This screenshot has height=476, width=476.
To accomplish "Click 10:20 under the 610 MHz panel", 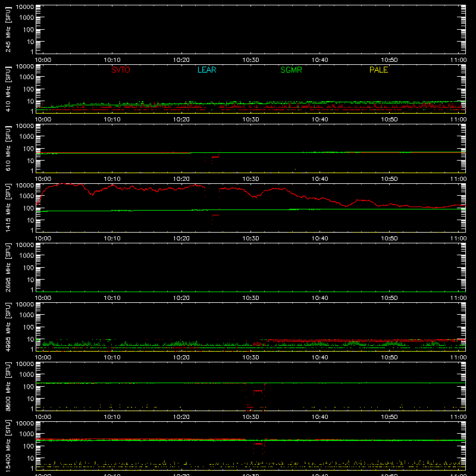I will 181,179.
